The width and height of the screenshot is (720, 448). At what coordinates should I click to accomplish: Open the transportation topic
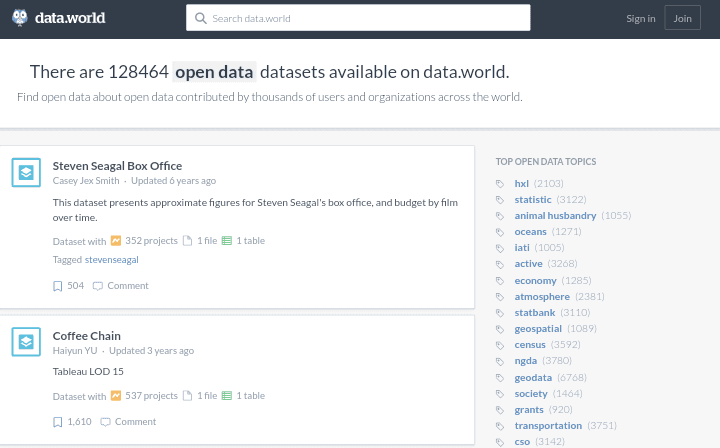[x=548, y=426]
